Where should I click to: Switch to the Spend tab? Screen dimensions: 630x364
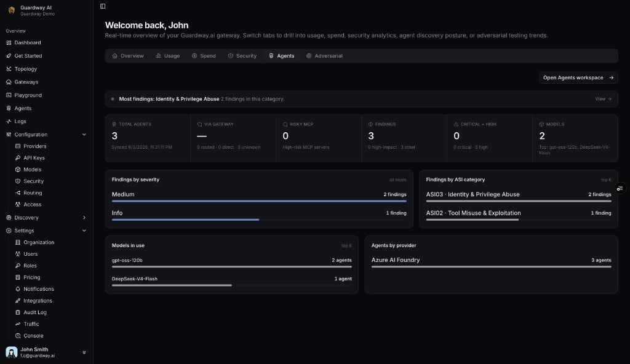[x=204, y=56]
